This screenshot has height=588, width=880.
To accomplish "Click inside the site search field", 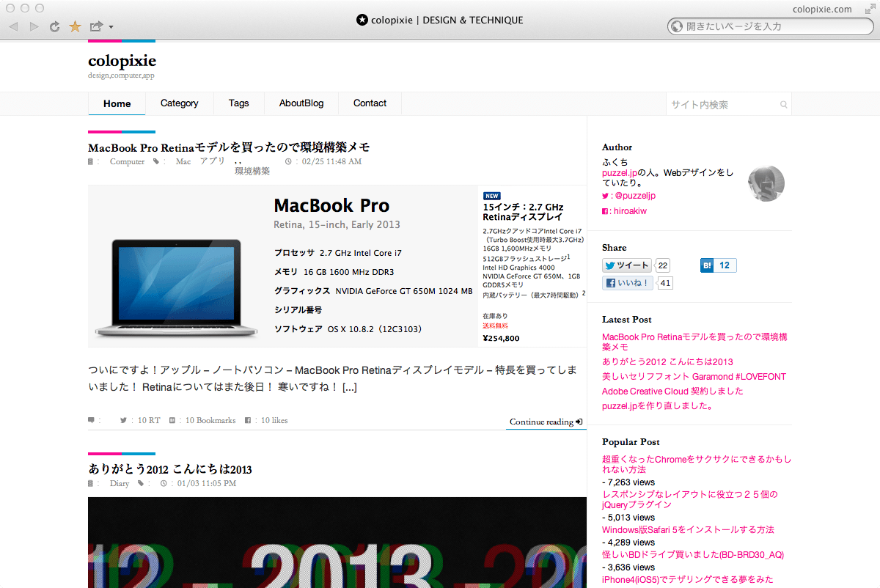I will [722, 105].
